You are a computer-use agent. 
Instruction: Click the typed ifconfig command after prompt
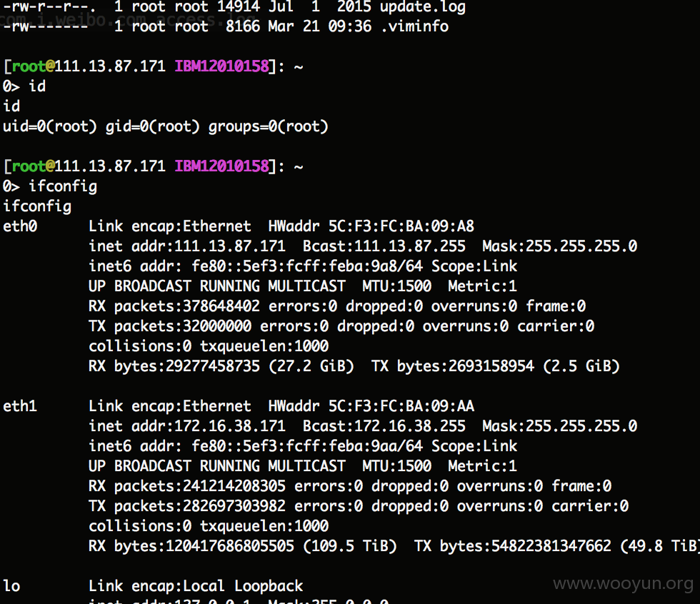pyautogui.click(x=63, y=186)
